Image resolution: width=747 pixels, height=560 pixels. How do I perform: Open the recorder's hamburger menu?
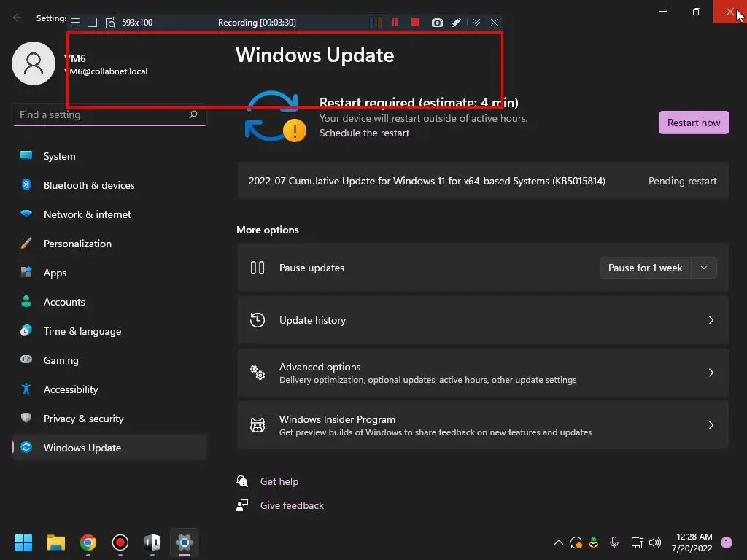coord(75,23)
